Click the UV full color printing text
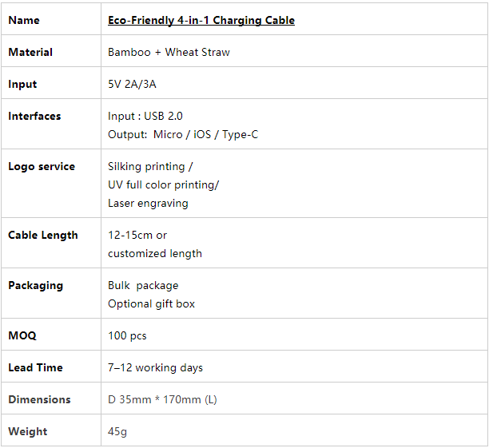The image size is (489, 448). coord(164,185)
